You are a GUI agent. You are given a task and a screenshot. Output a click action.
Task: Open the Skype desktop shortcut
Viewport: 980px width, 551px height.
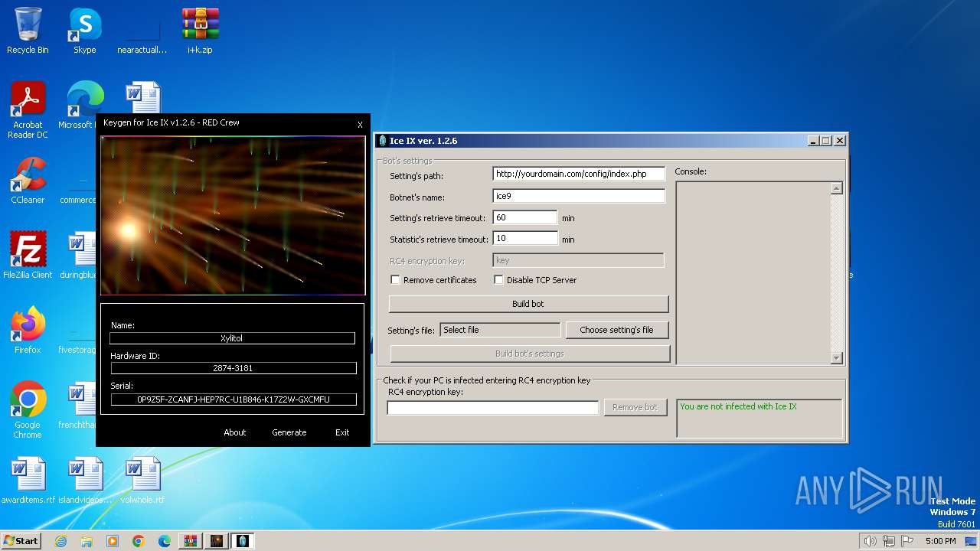pyautogui.click(x=84, y=31)
